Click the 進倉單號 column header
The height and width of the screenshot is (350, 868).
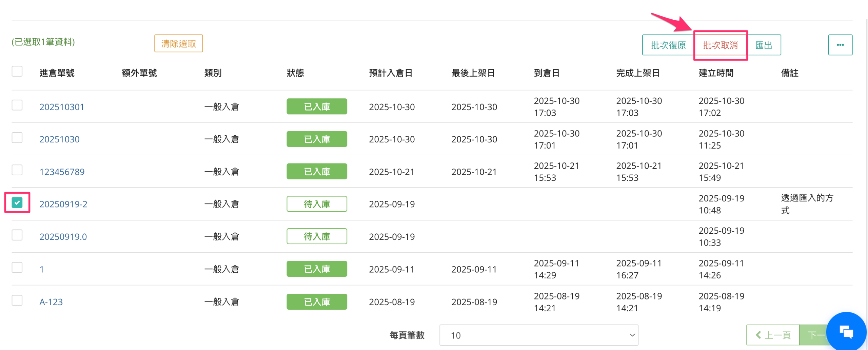57,73
